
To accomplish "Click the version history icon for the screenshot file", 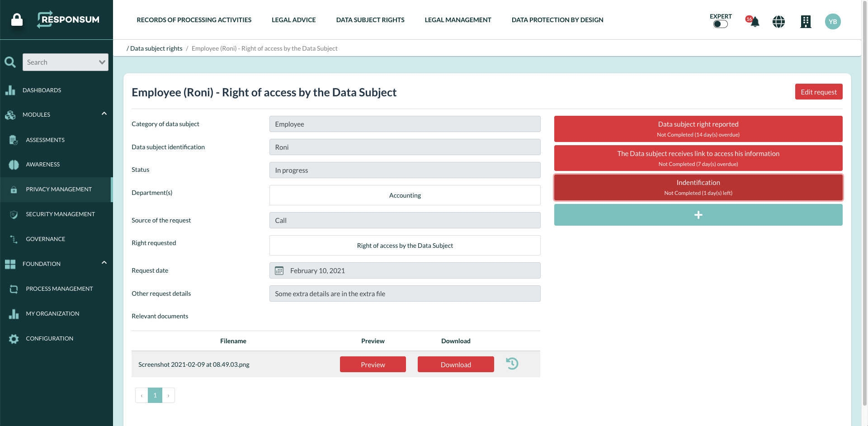I will point(512,364).
